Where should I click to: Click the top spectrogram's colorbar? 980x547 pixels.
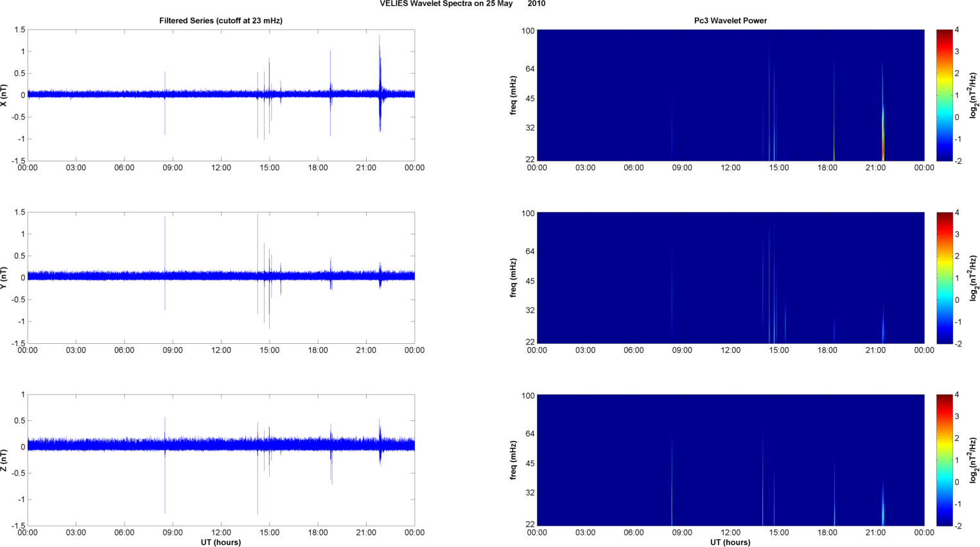(x=944, y=95)
